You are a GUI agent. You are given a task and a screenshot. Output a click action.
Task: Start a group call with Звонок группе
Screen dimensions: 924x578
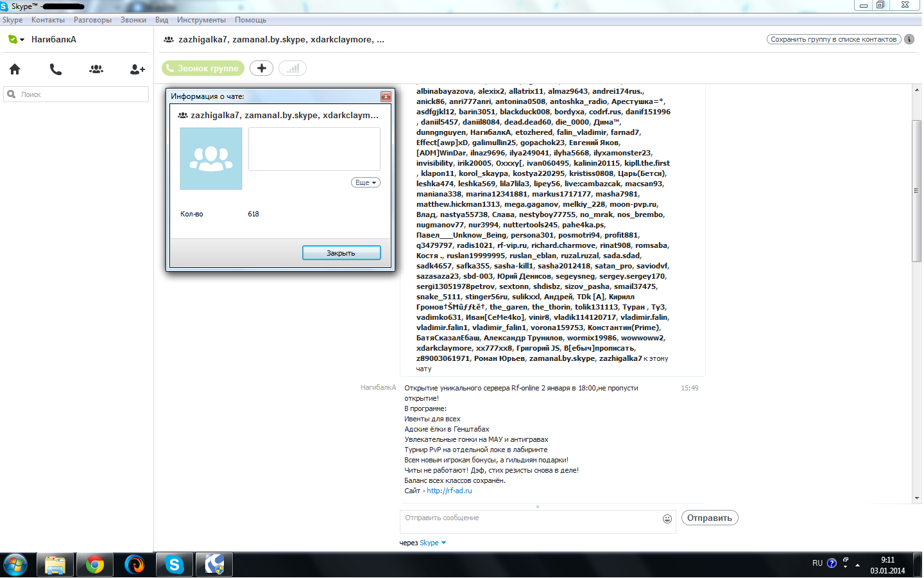click(204, 68)
